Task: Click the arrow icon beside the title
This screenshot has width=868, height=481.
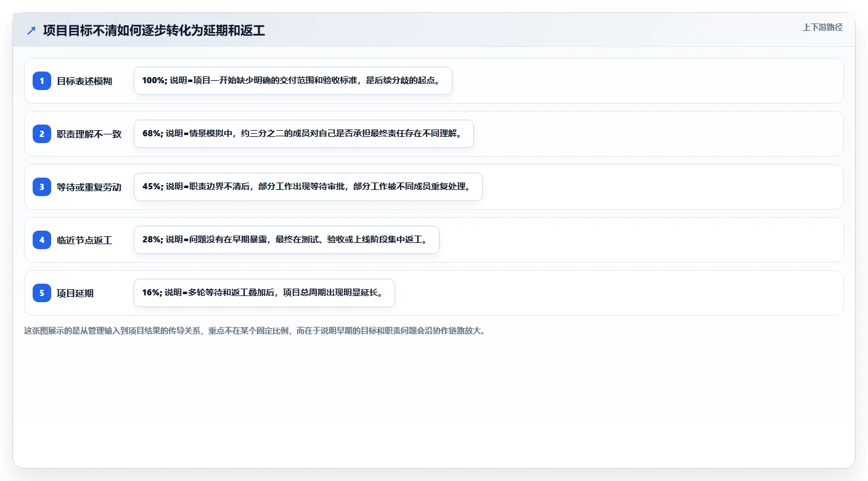Action: [31, 31]
